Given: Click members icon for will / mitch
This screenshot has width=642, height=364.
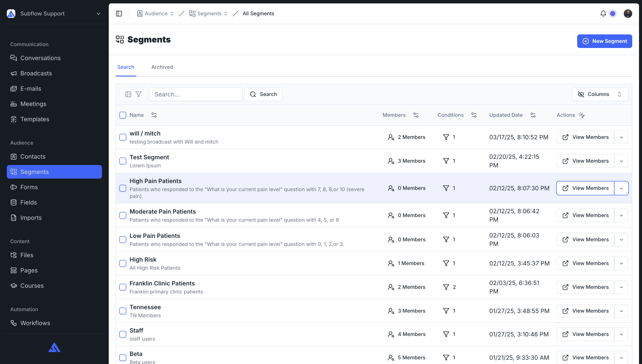Looking at the screenshot, I should pos(391,137).
